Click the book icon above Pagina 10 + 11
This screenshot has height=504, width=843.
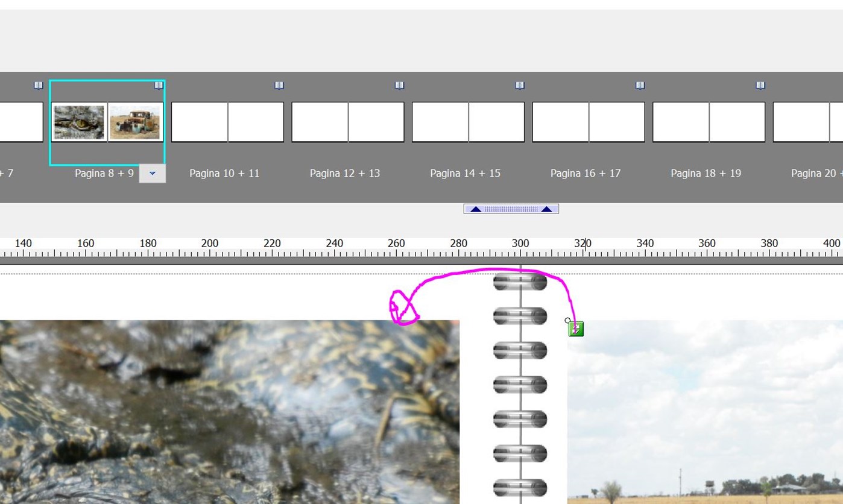279,86
